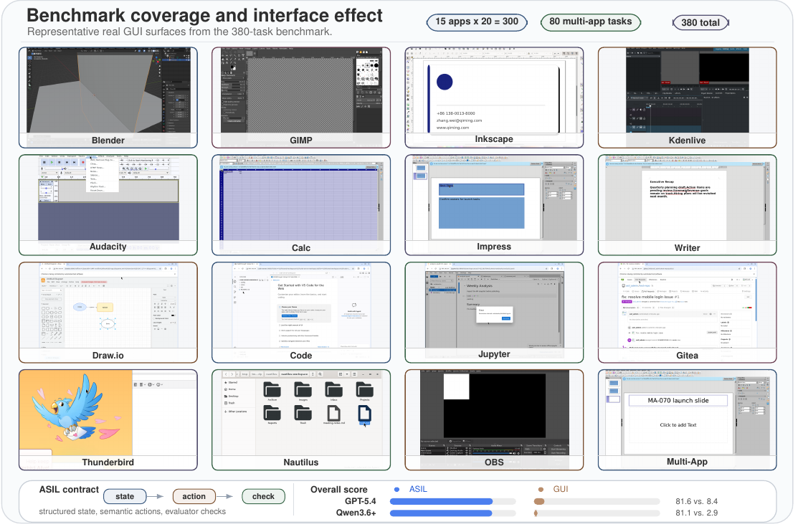Click 'Weekly Analysis' heading in Jupyter
This screenshot has width=803, height=532.
tap(480, 285)
